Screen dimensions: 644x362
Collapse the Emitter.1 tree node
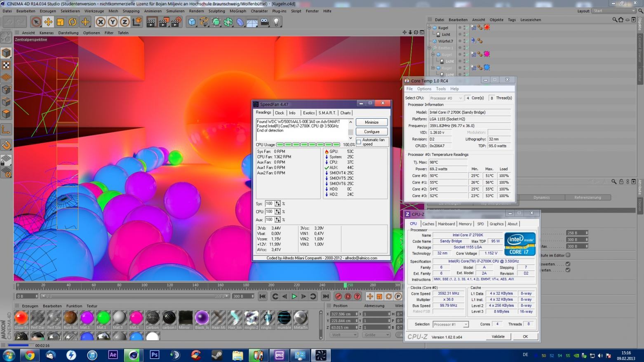429,48
